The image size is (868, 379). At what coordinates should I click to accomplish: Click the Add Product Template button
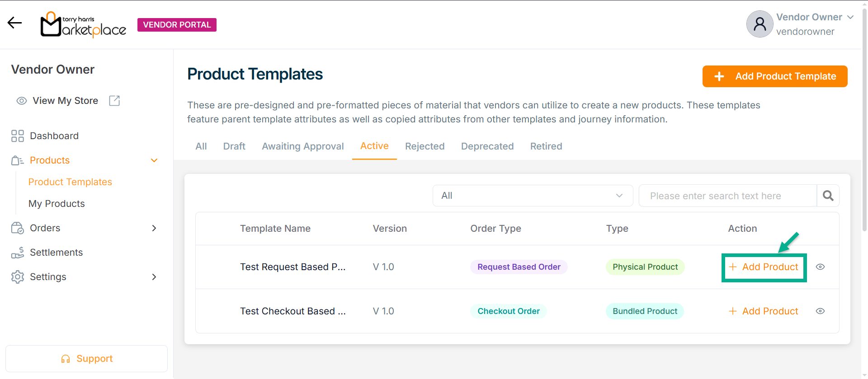(774, 76)
